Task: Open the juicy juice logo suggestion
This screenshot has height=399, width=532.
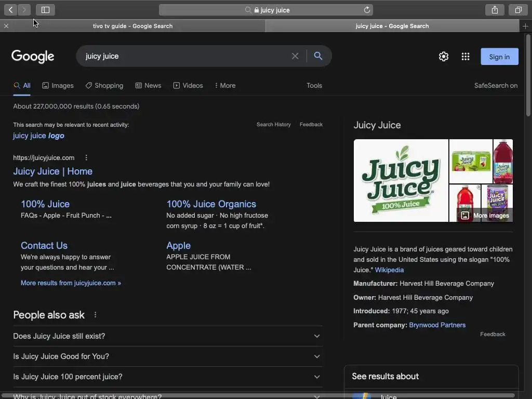Action: [x=38, y=136]
